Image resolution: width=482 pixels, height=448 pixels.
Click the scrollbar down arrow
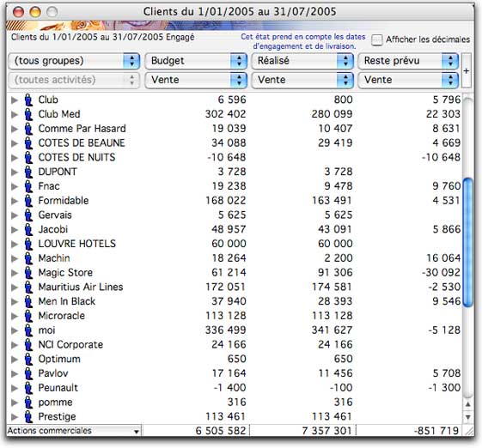point(467,417)
